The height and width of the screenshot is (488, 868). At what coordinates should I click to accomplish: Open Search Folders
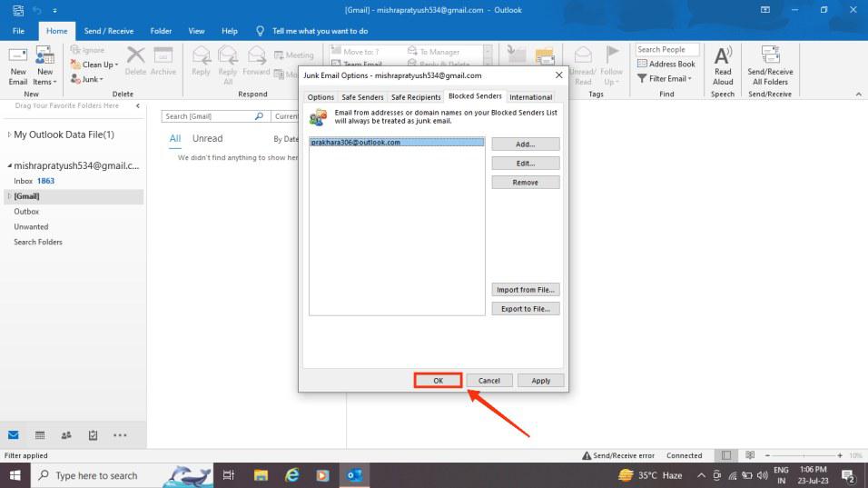[37, 242]
